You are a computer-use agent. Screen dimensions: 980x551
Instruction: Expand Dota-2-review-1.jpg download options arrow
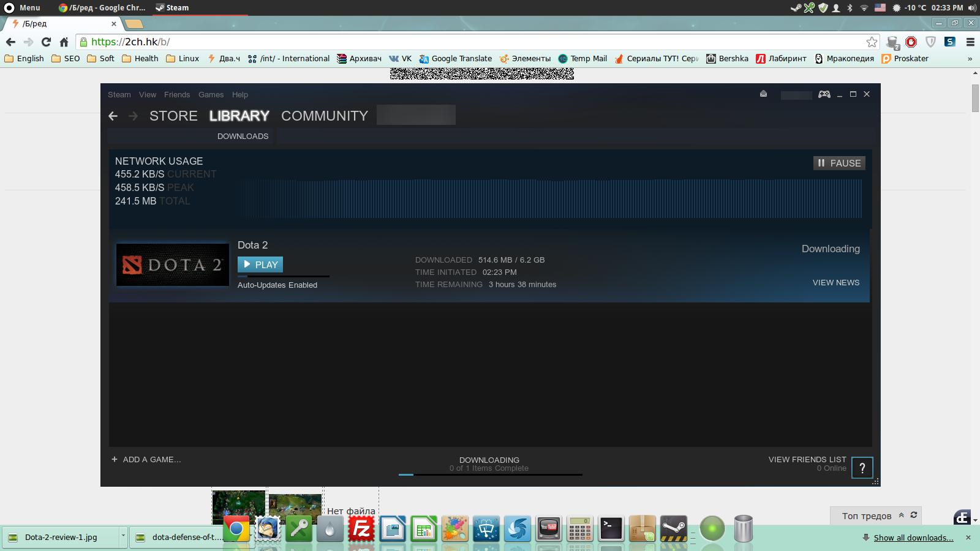(x=123, y=536)
